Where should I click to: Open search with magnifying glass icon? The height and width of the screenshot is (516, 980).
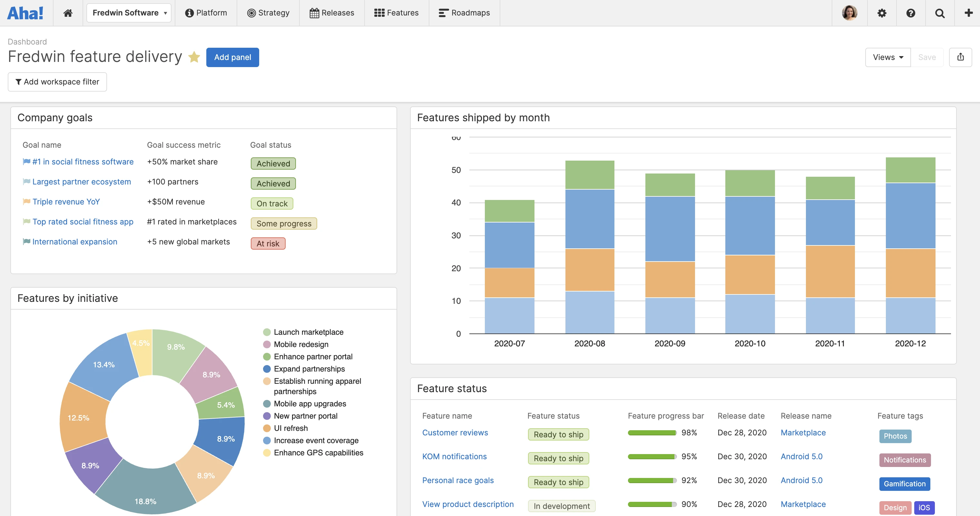click(x=940, y=13)
